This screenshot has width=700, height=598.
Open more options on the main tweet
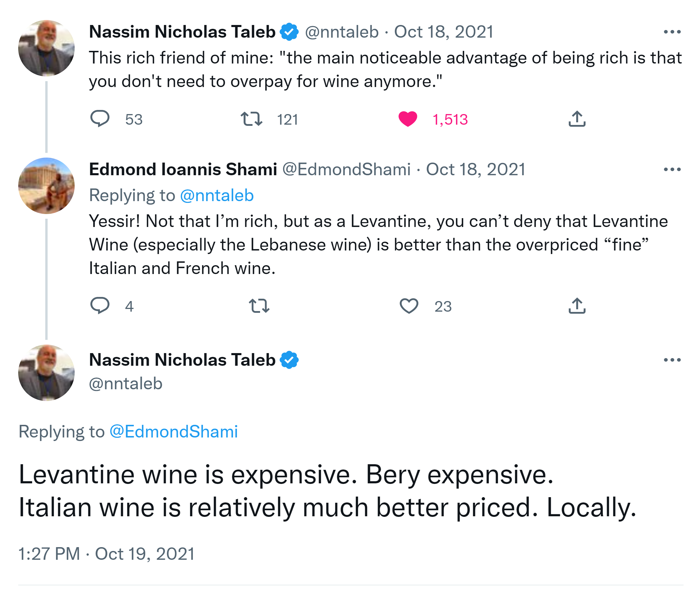tap(671, 360)
